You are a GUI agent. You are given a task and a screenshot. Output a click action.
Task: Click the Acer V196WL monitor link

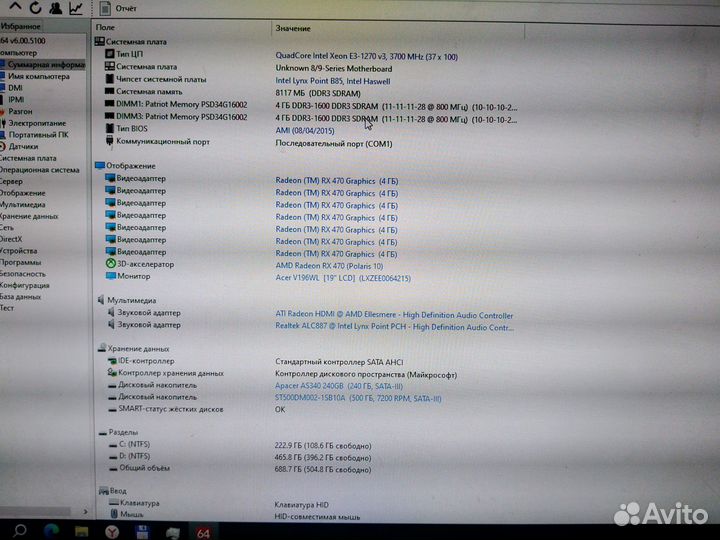point(343,278)
